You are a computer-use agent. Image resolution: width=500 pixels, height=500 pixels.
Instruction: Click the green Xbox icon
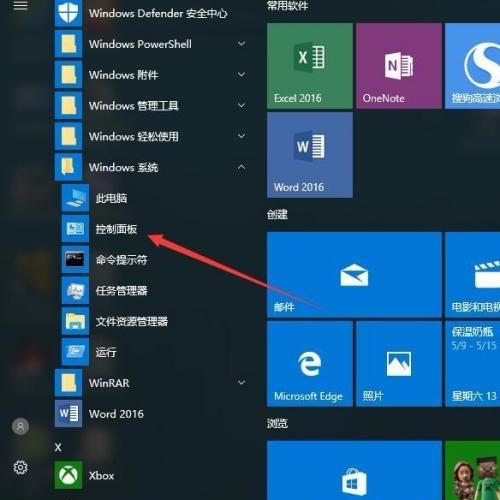tap(68, 475)
